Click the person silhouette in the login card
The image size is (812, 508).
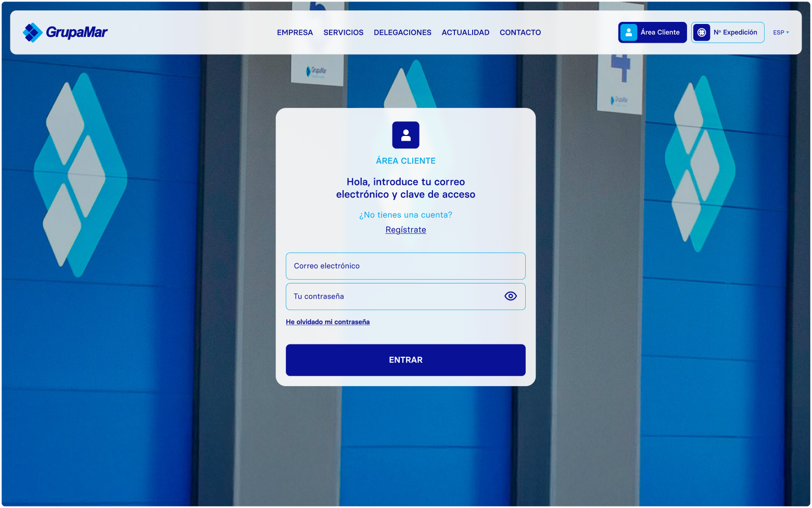pos(405,135)
